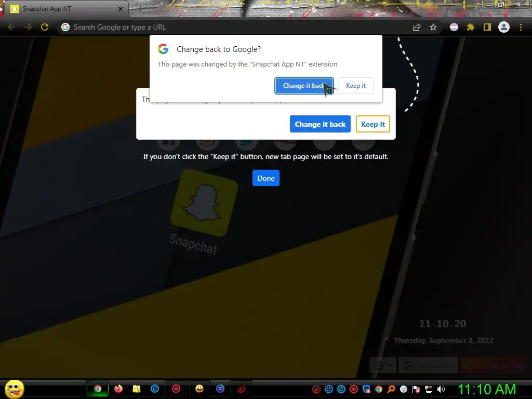532x399 pixels.
Task: Click the blue C-circle icon on the taskbar
Action: (x=155, y=389)
